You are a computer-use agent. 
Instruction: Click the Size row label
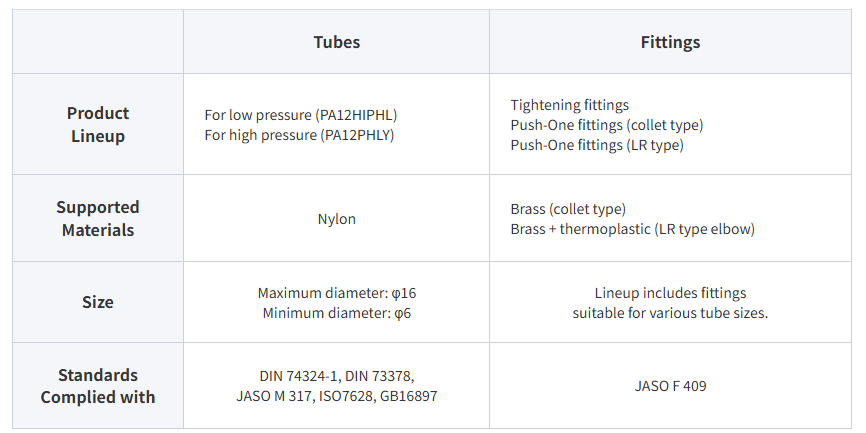pyautogui.click(x=98, y=302)
